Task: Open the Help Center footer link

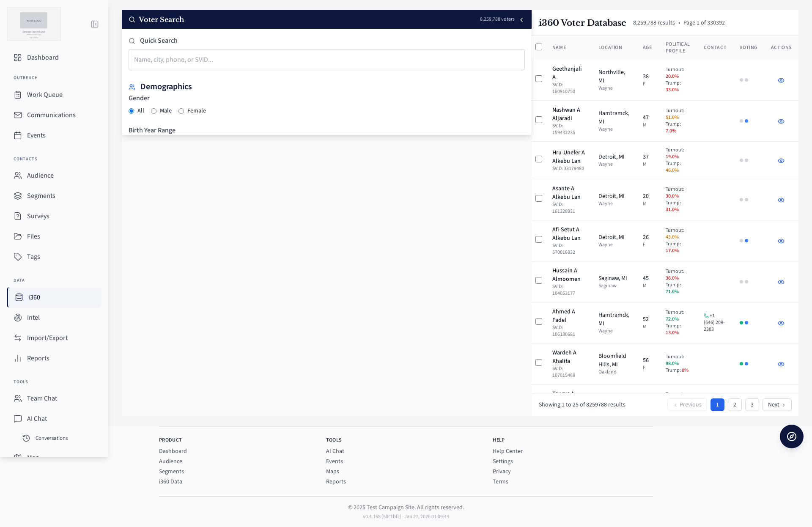Action: (x=507, y=451)
